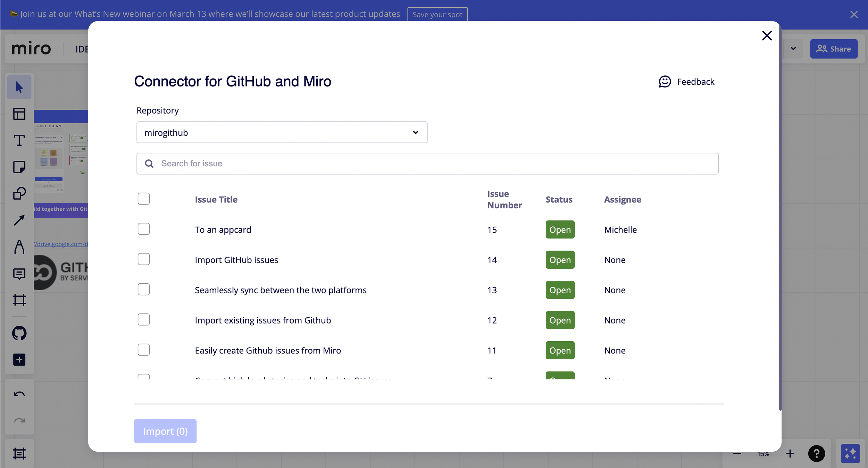Open the frames panel at bottom left

(x=19, y=453)
